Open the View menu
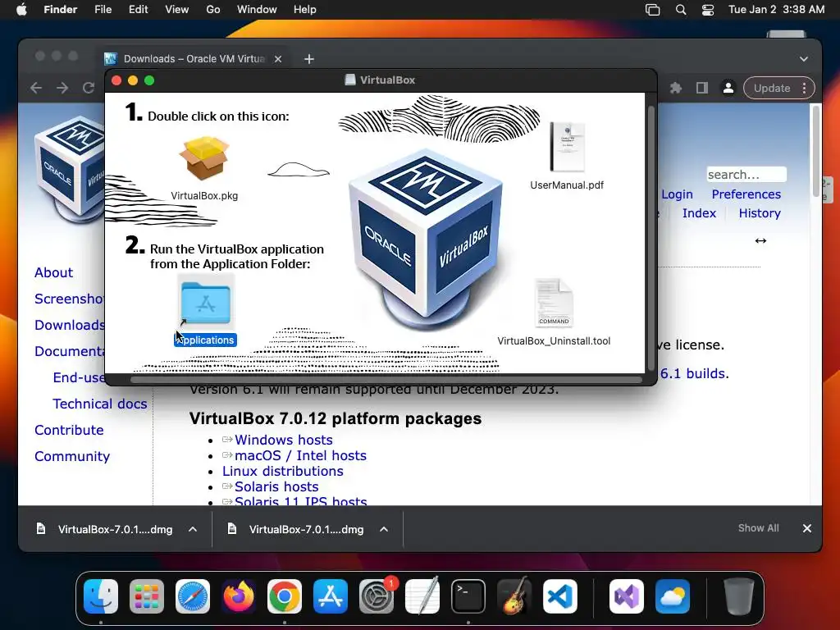Image resolution: width=840 pixels, height=630 pixels. tap(177, 10)
